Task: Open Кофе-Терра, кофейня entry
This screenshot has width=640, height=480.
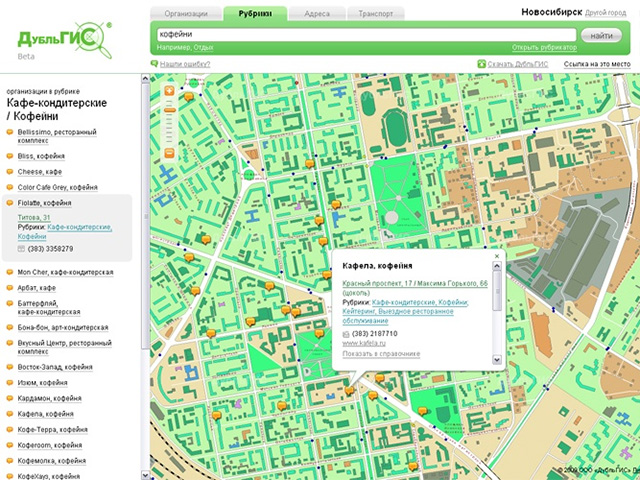Action: [53, 429]
